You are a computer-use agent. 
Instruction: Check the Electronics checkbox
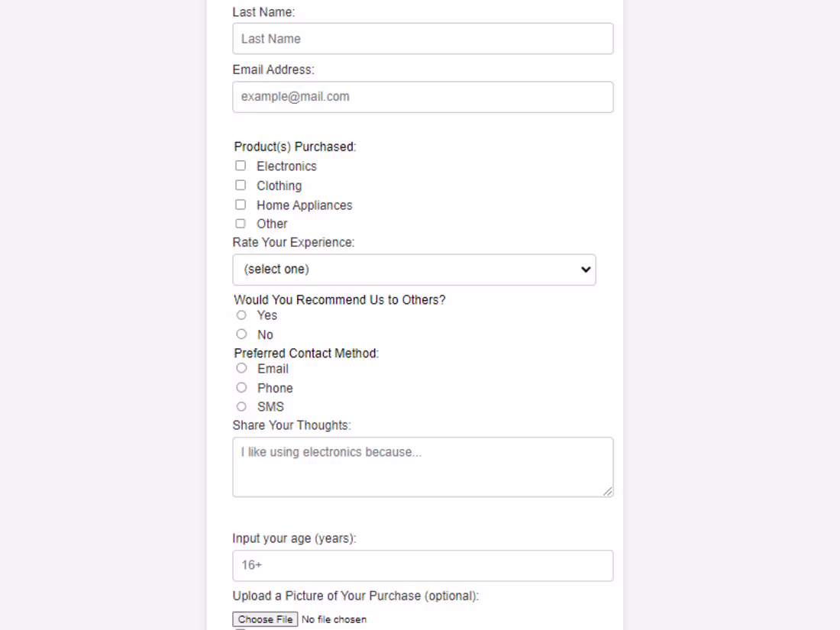(x=241, y=165)
